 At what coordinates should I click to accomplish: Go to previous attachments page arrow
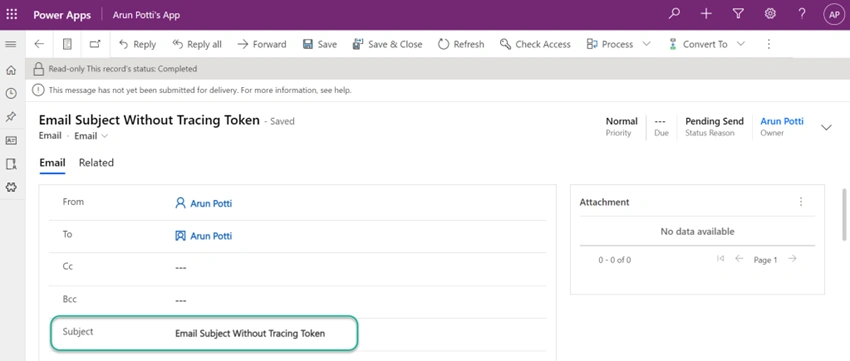(x=739, y=259)
